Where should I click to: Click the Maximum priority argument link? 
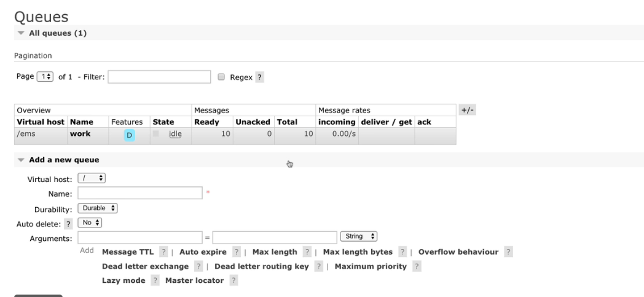click(x=371, y=266)
